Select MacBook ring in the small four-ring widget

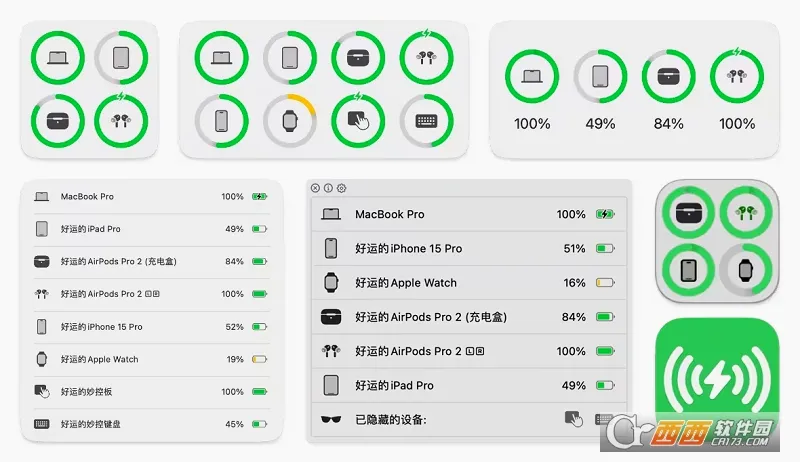pyautogui.click(x=58, y=58)
